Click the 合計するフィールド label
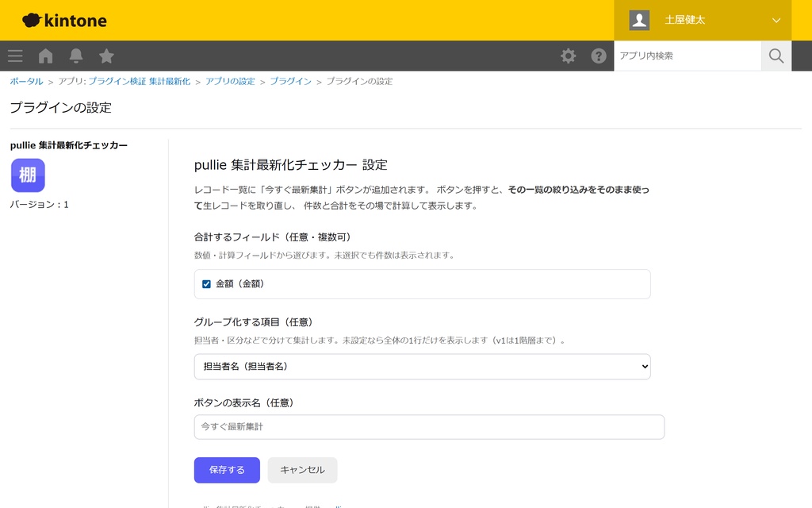Image resolution: width=812 pixels, height=508 pixels. [x=274, y=237]
